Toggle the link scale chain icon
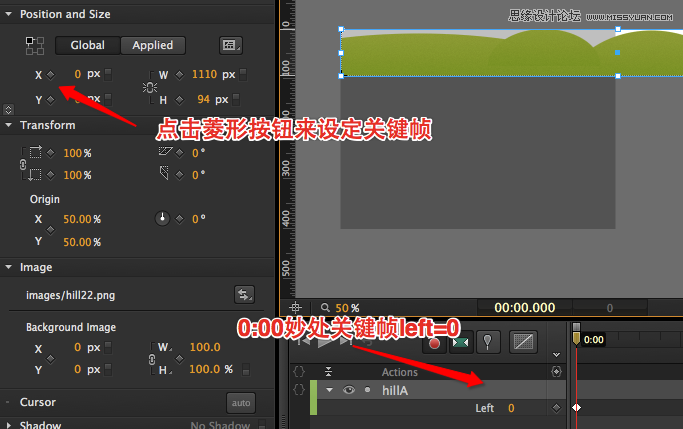The height and width of the screenshot is (429, 683). pyautogui.click(x=23, y=164)
